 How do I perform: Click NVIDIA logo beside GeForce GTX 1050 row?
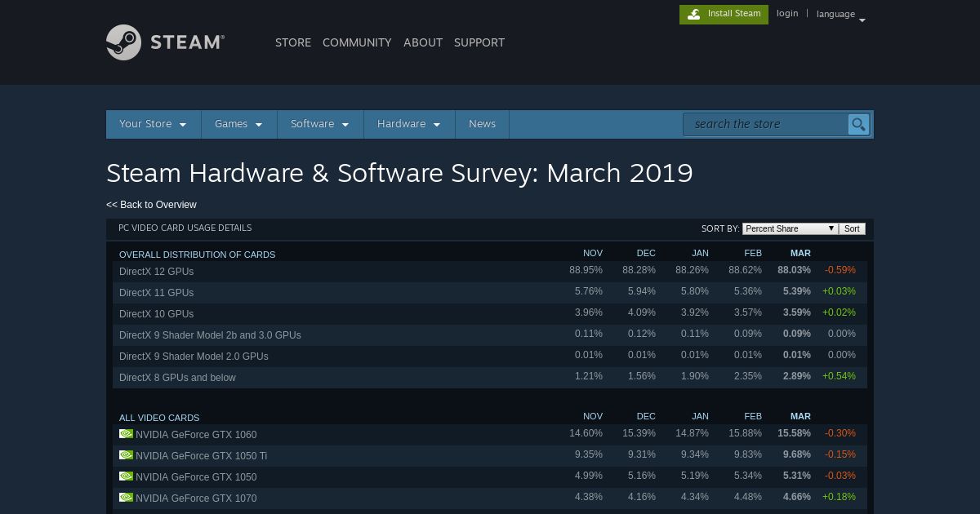[126, 476]
